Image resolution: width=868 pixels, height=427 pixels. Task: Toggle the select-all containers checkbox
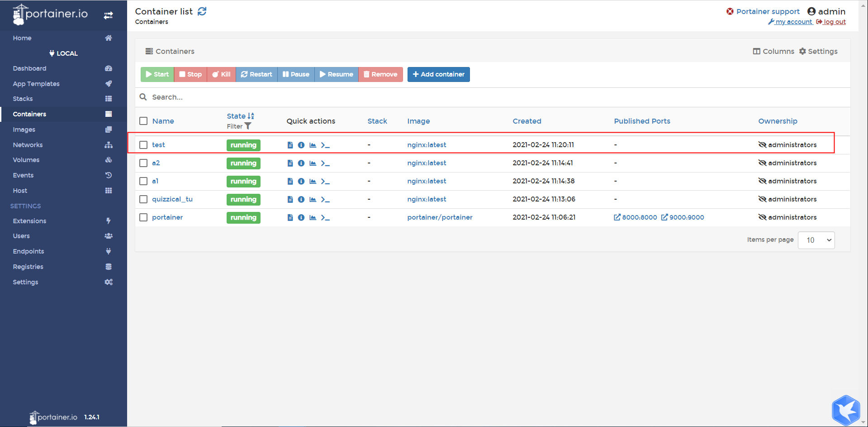coord(143,121)
